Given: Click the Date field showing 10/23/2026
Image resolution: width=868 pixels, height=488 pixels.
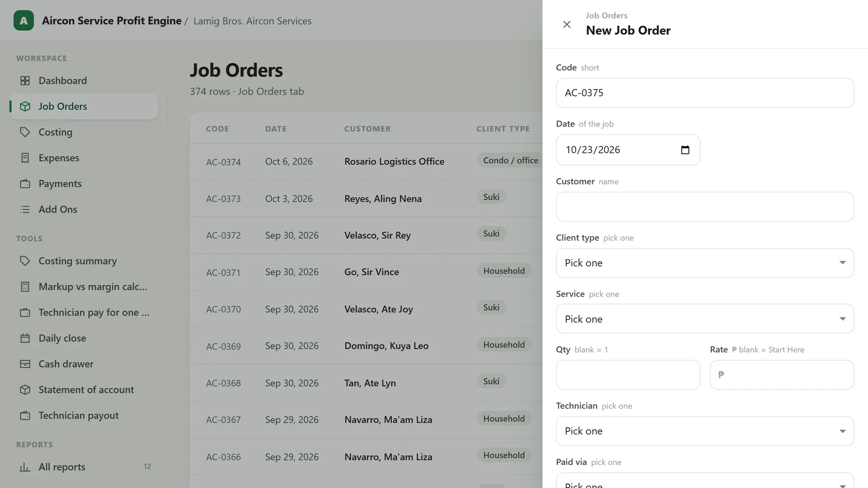Looking at the screenshot, I should coord(628,150).
